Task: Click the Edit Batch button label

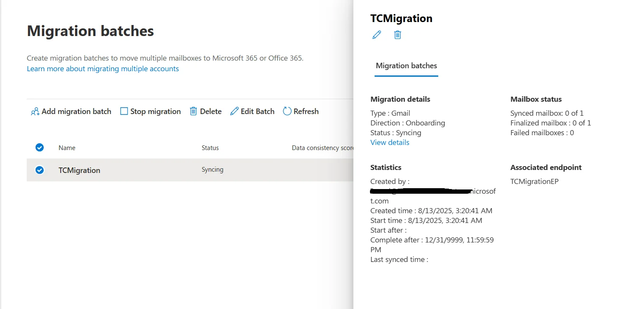Action: pyautogui.click(x=258, y=111)
